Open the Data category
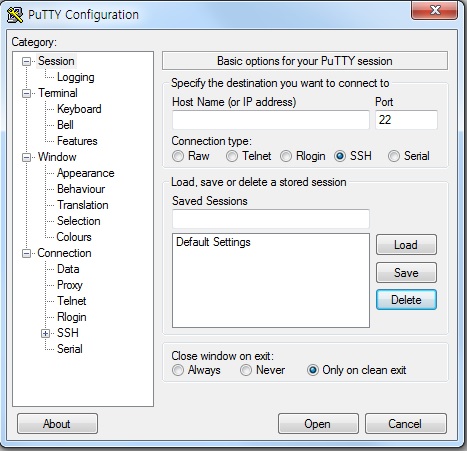 point(68,269)
